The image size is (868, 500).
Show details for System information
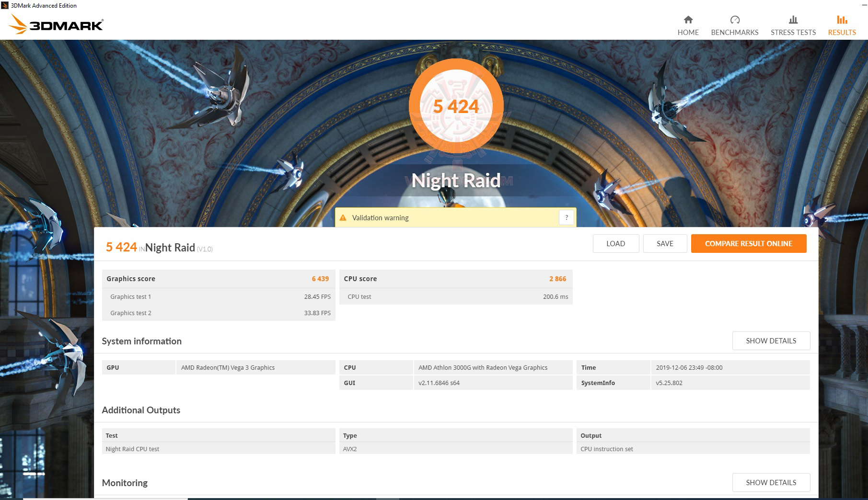pyautogui.click(x=771, y=341)
